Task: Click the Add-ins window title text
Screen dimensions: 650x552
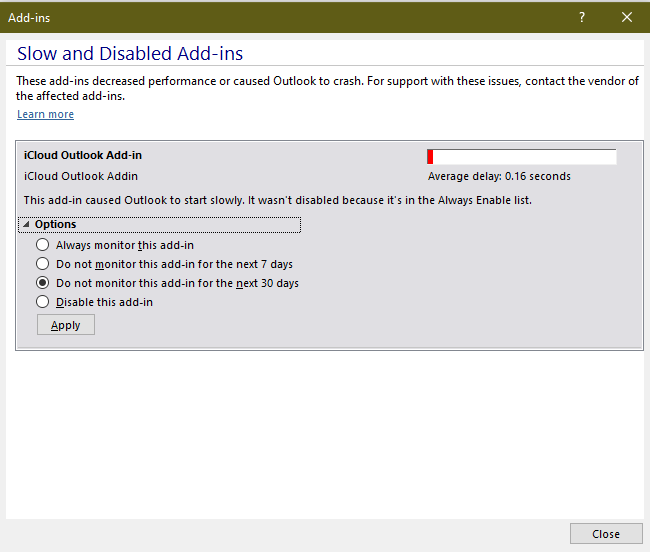Action: 29,17
